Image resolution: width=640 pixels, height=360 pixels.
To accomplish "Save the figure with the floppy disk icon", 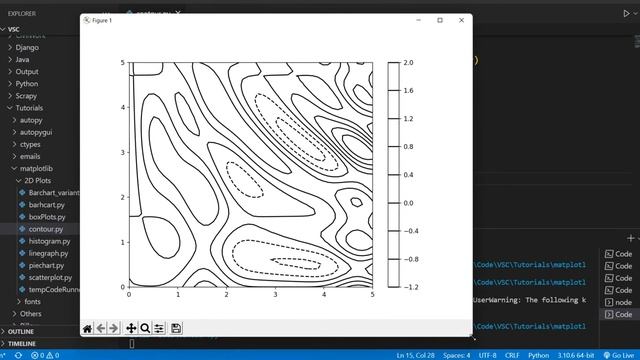I will (x=176, y=328).
